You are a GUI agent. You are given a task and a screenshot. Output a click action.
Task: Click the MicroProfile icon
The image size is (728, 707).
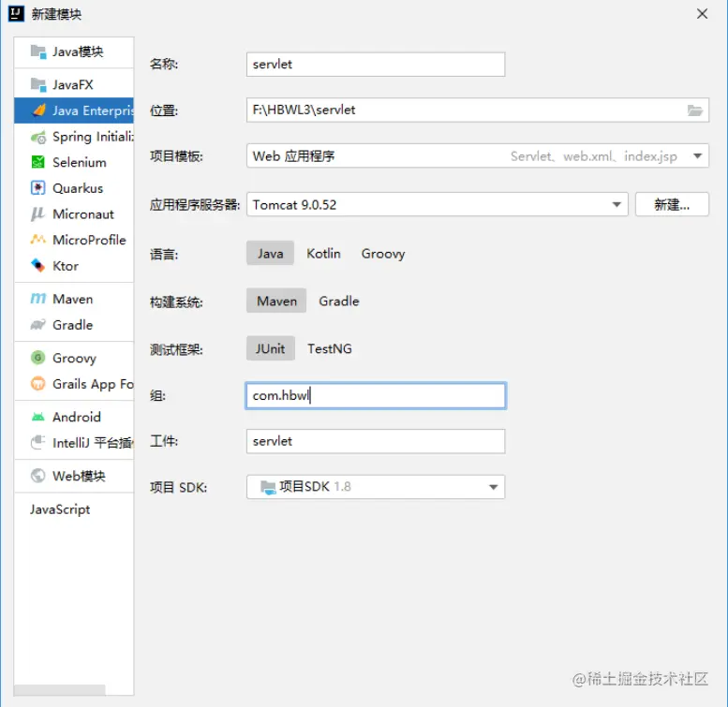[38, 240]
